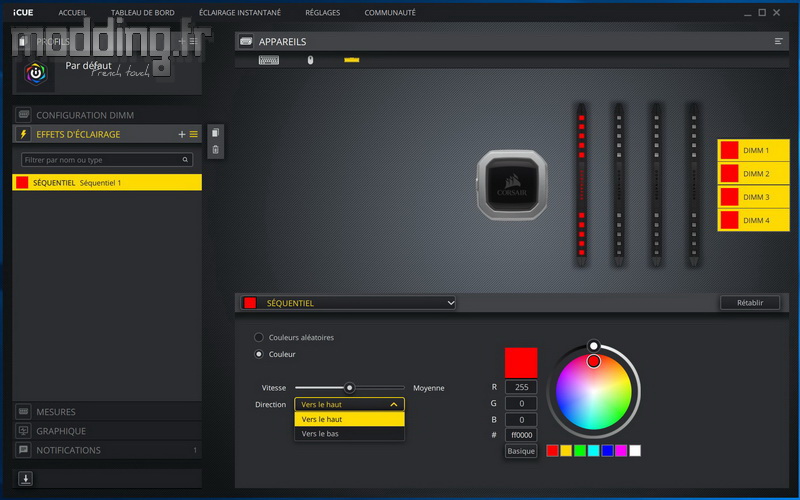Pick the yellow basic color swatch
This screenshot has width=800, height=500.
pos(566,451)
